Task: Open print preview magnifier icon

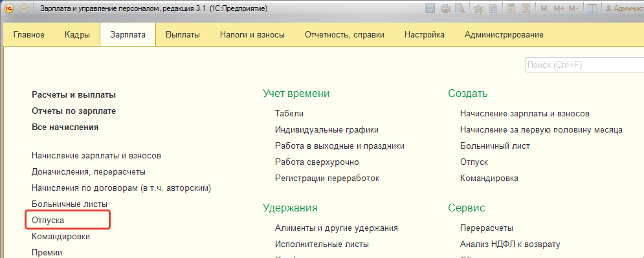Action: (x=460, y=8)
